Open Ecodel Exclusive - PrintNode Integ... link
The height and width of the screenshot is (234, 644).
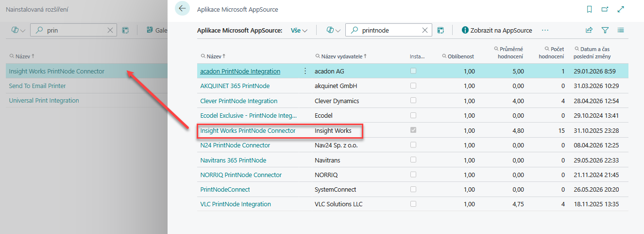tap(248, 116)
